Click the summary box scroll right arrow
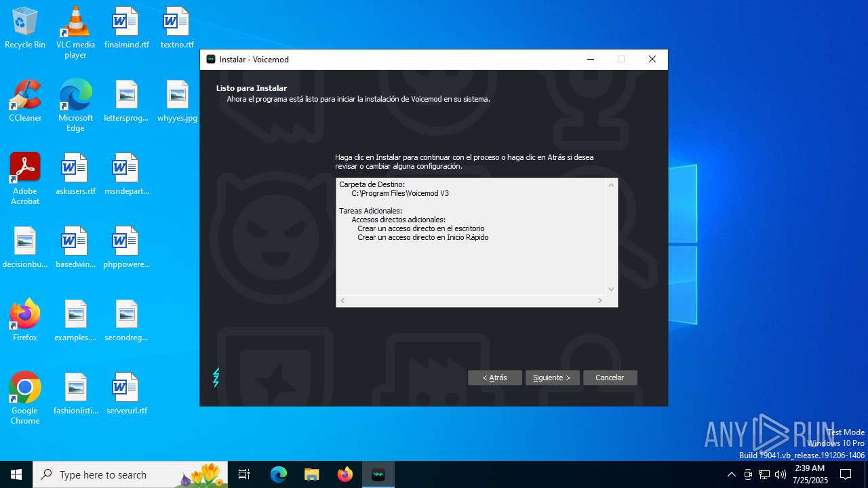 [600, 300]
